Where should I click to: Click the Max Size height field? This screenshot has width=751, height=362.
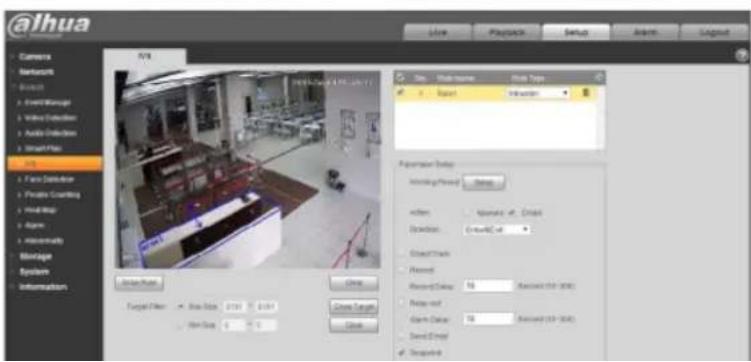[266, 306]
